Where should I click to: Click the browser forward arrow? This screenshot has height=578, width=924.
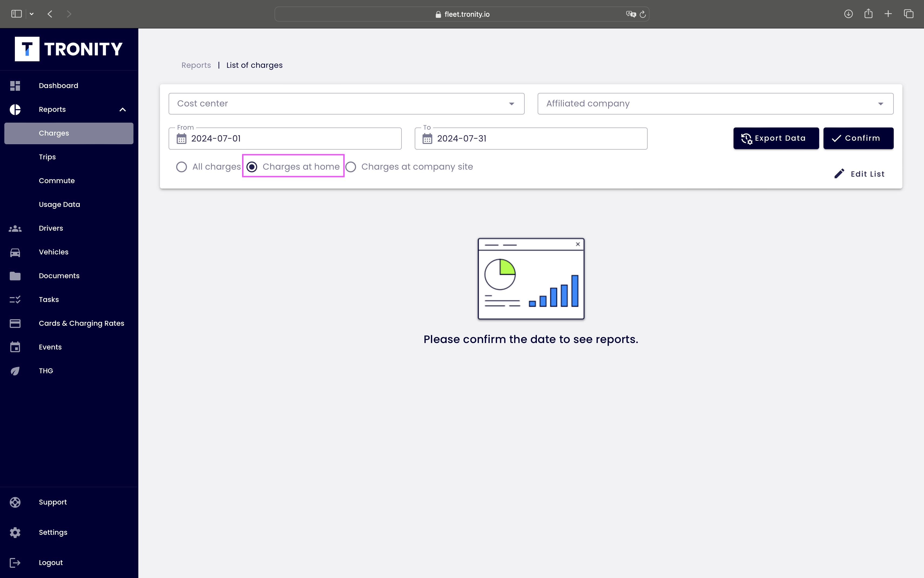tap(69, 14)
